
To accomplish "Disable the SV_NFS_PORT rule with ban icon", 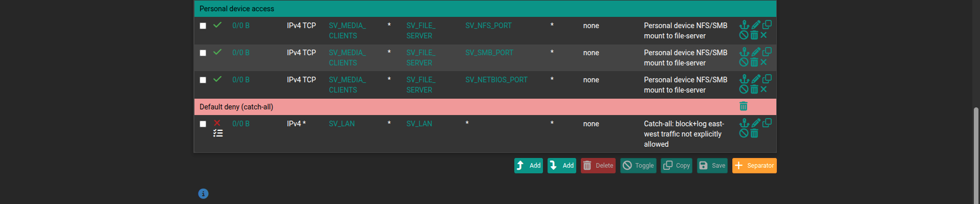I will pos(744,35).
